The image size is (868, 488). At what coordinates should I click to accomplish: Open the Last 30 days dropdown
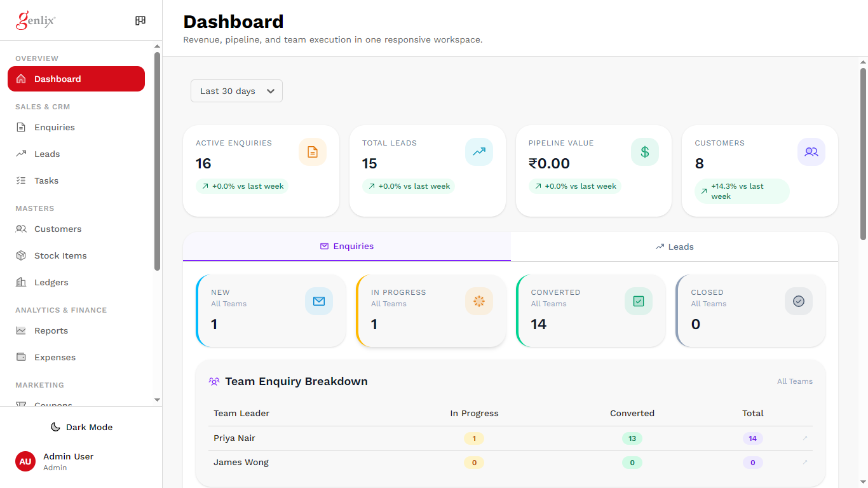(x=236, y=91)
